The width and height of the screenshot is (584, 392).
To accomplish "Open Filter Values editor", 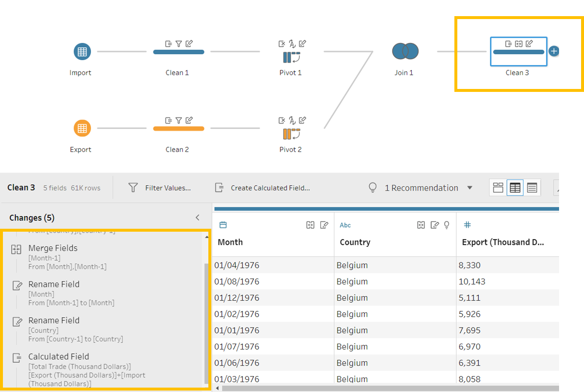I will point(160,188).
